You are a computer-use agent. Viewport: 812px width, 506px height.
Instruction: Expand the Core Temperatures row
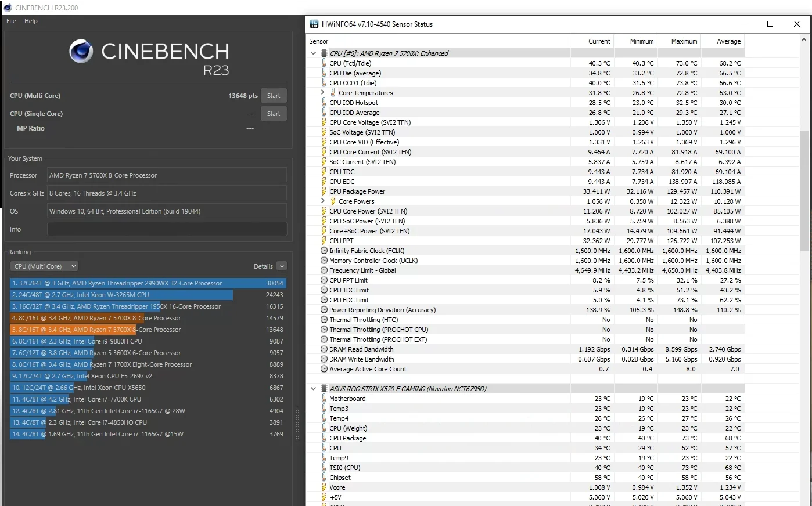pyautogui.click(x=323, y=92)
